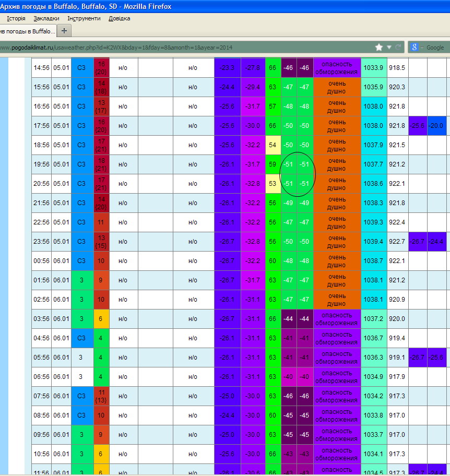450x476 pixels.
Task: Click dew point -32.8 in 20:56 row
Action: pyautogui.click(x=253, y=184)
